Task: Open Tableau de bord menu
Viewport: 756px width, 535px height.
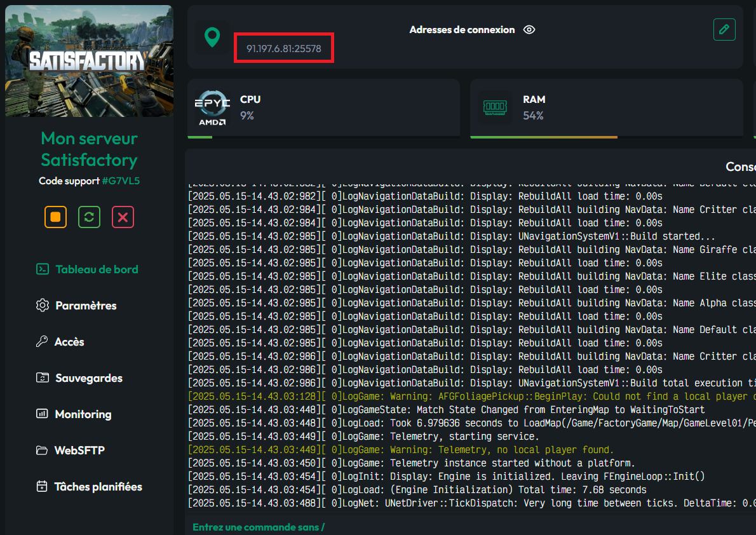Action: pyautogui.click(x=88, y=269)
